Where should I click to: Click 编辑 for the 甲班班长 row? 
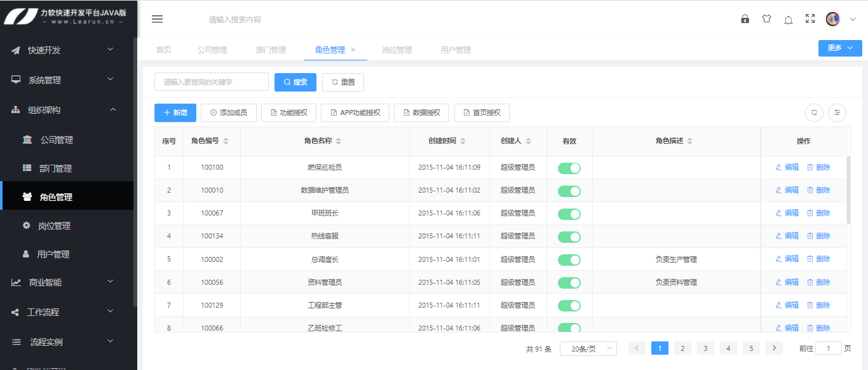(787, 213)
